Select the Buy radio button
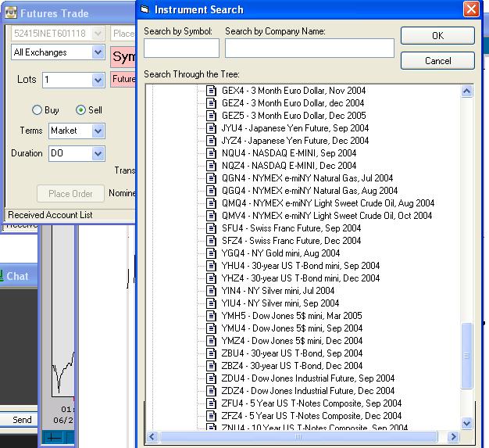Viewport: 489px width, 448px height. point(37,110)
